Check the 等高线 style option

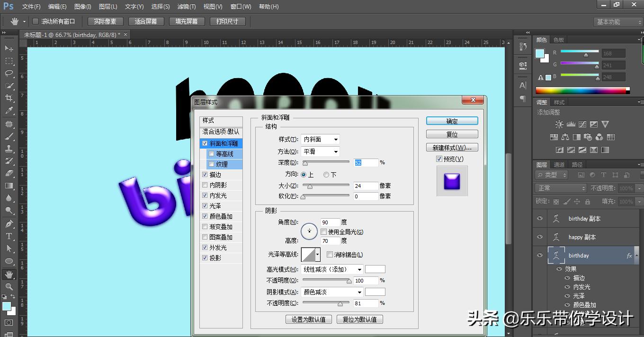point(211,153)
